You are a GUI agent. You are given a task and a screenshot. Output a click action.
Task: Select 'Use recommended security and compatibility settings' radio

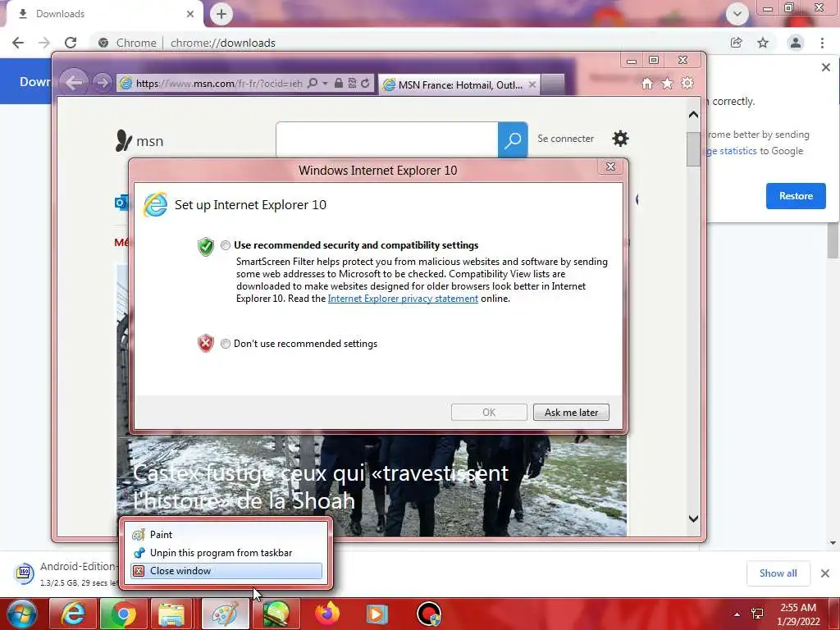tap(226, 245)
